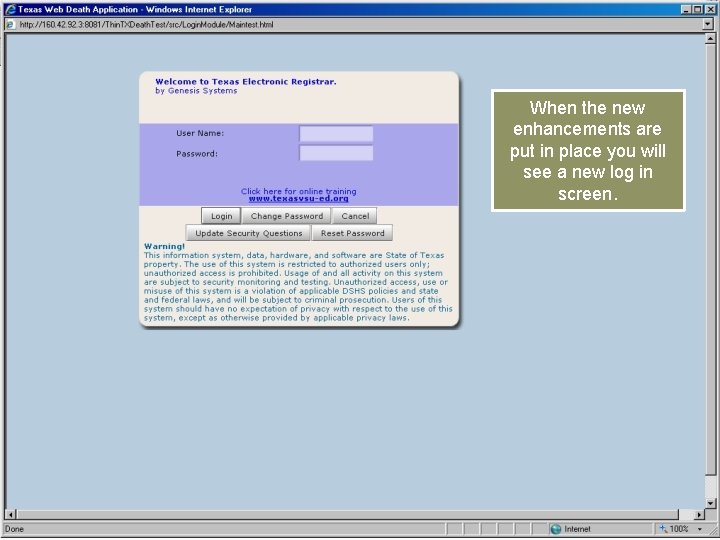Click the 'by Genesis Systems' text

pos(196,91)
